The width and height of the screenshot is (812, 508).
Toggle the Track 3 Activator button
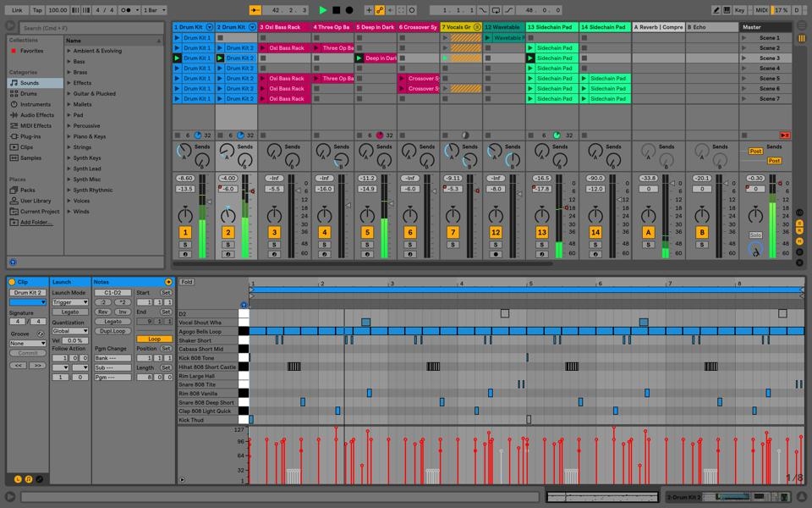tap(273, 232)
